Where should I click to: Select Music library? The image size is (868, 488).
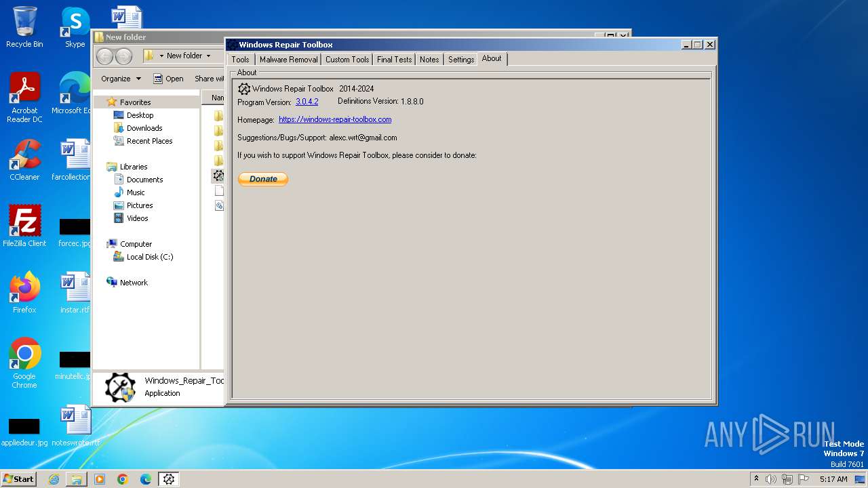(x=136, y=192)
